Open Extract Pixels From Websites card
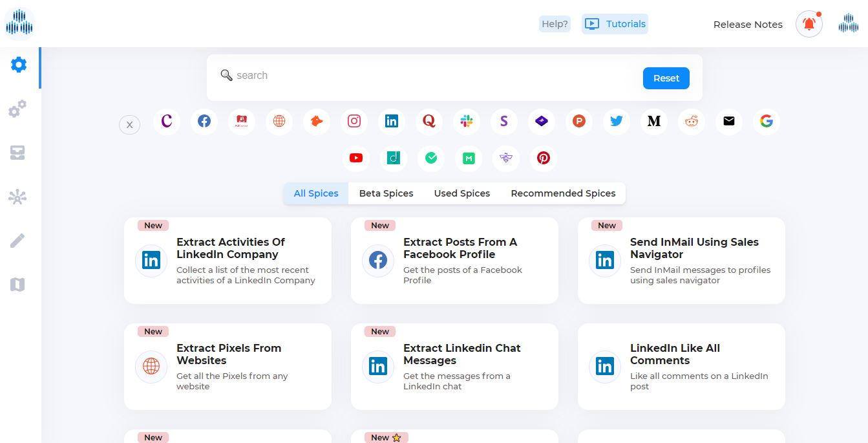868x443 pixels. click(228, 366)
